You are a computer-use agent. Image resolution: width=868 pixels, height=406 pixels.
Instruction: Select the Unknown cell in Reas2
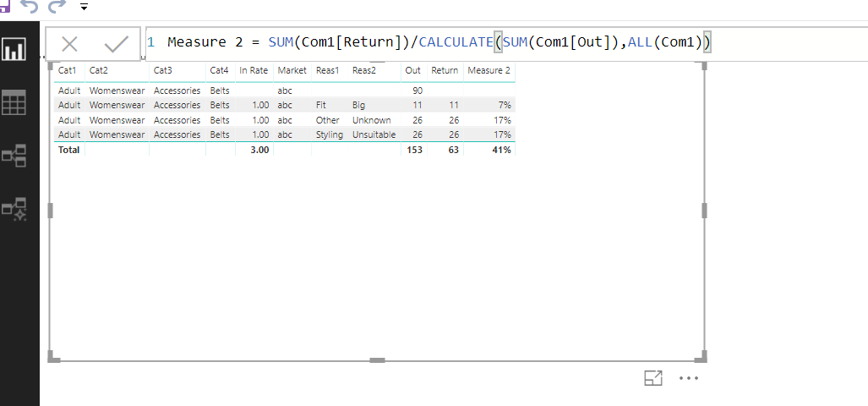371,120
